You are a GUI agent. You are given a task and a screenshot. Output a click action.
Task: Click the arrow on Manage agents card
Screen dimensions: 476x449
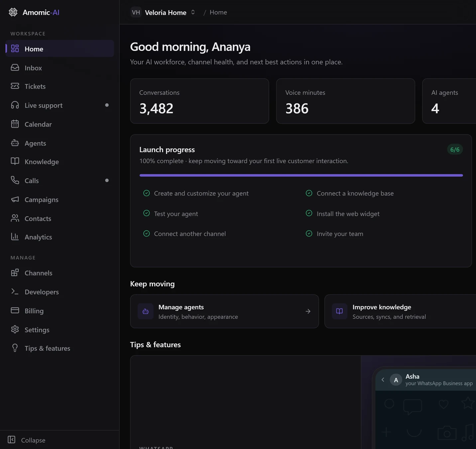[308, 311]
